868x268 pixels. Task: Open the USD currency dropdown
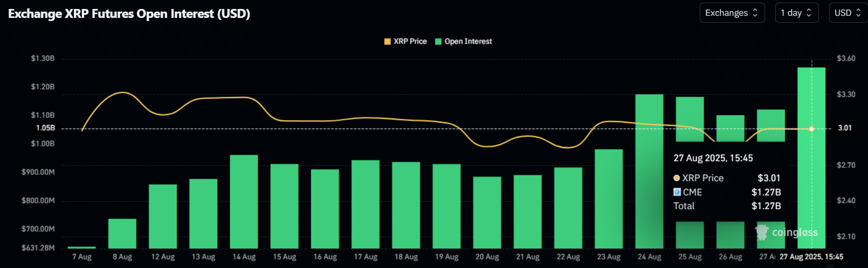pos(847,13)
